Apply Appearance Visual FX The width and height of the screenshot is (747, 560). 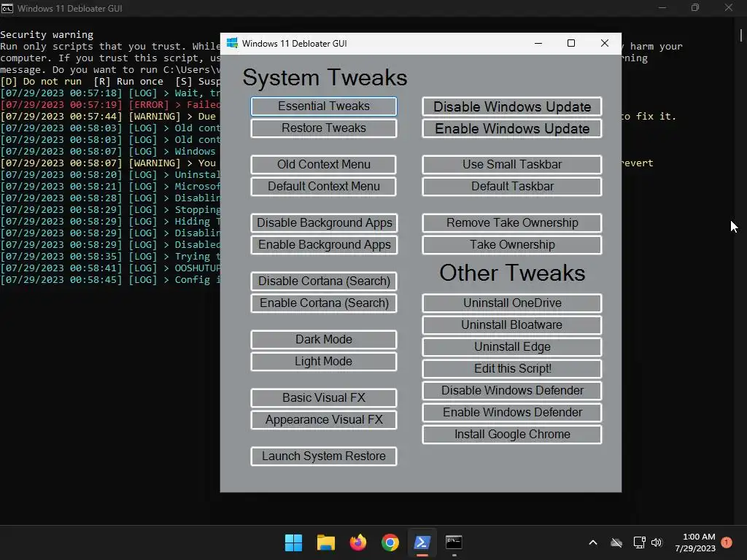coord(324,419)
